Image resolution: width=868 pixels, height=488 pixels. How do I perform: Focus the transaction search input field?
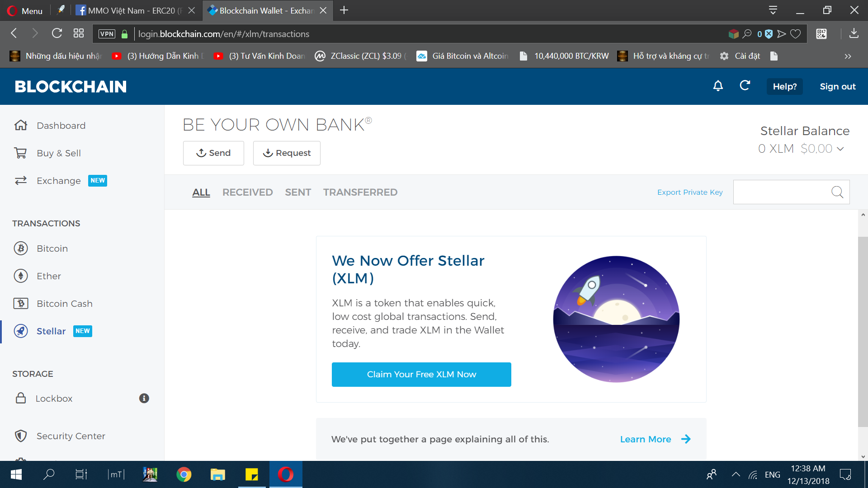pos(781,192)
